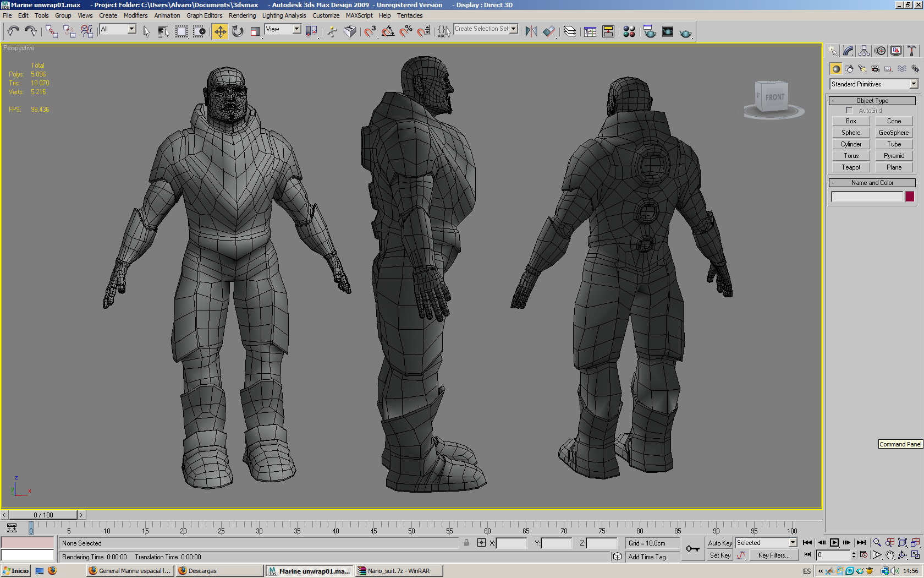The image size is (924, 578).
Task: Expand the selection filter All dropdown
Action: [x=132, y=29]
